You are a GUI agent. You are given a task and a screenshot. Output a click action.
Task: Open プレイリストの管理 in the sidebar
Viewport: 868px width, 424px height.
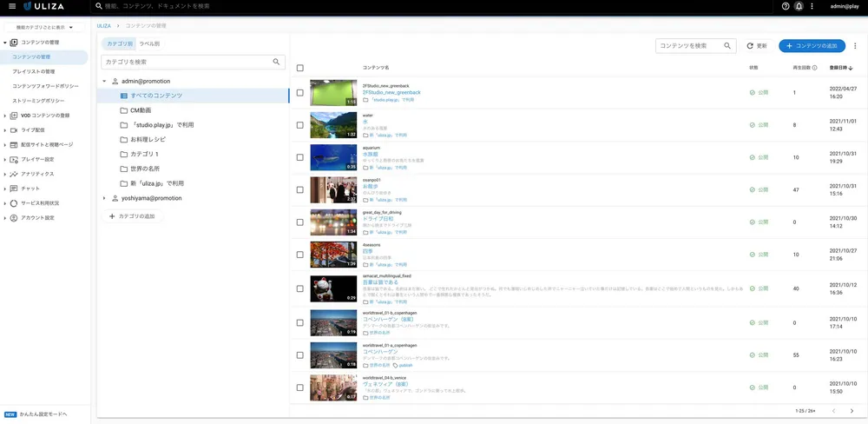34,71
